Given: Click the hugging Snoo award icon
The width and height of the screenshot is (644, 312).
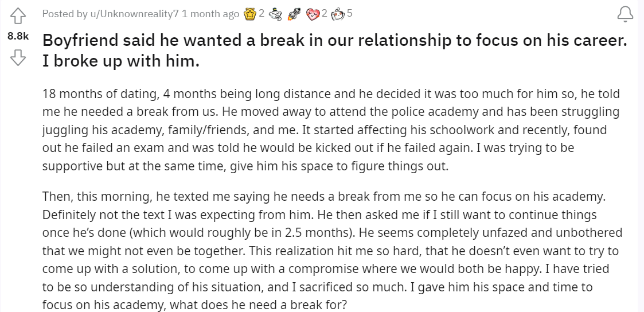Looking at the screenshot, I should point(338,14).
